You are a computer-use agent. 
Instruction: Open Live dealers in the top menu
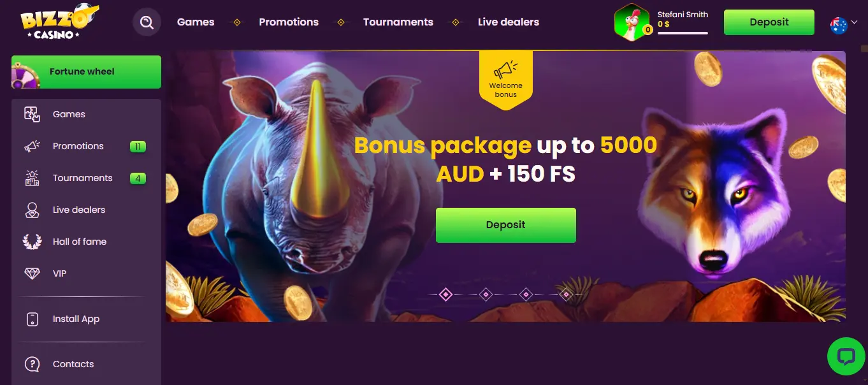coord(509,22)
